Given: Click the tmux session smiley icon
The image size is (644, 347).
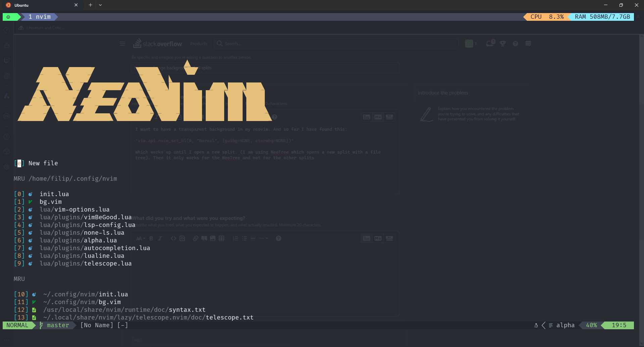Looking at the screenshot, I should pyautogui.click(x=8, y=17).
